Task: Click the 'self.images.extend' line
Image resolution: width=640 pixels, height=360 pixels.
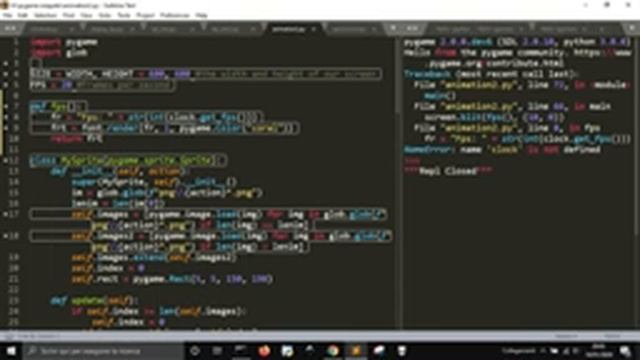Action: (154, 258)
